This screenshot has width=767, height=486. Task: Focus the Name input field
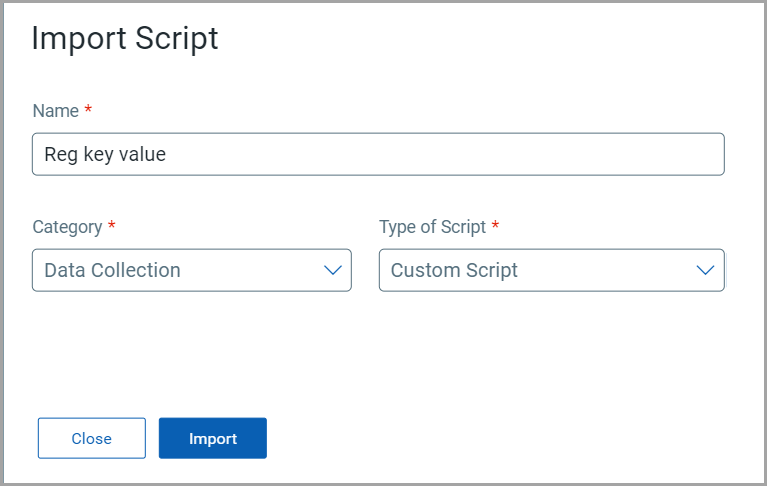378,155
